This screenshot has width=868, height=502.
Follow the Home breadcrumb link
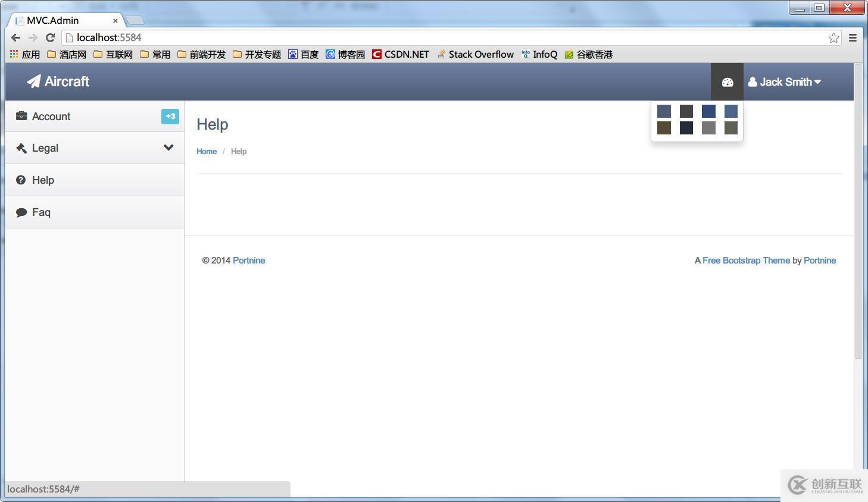(x=207, y=151)
